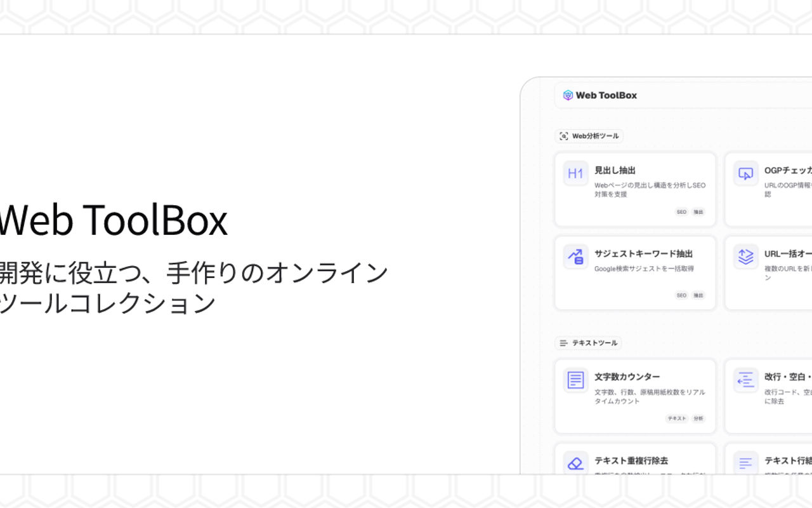Click the 文字数、行数 description text
Image resolution: width=812 pixels, height=508 pixels.
pyautogui.click(x=650, y=397)
